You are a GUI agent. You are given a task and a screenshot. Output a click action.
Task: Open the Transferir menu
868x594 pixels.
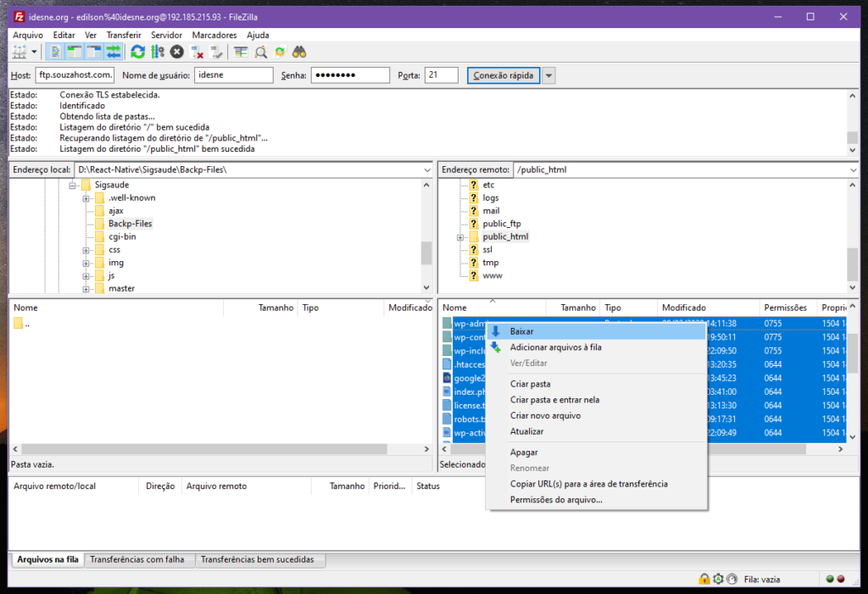[124, 35]
